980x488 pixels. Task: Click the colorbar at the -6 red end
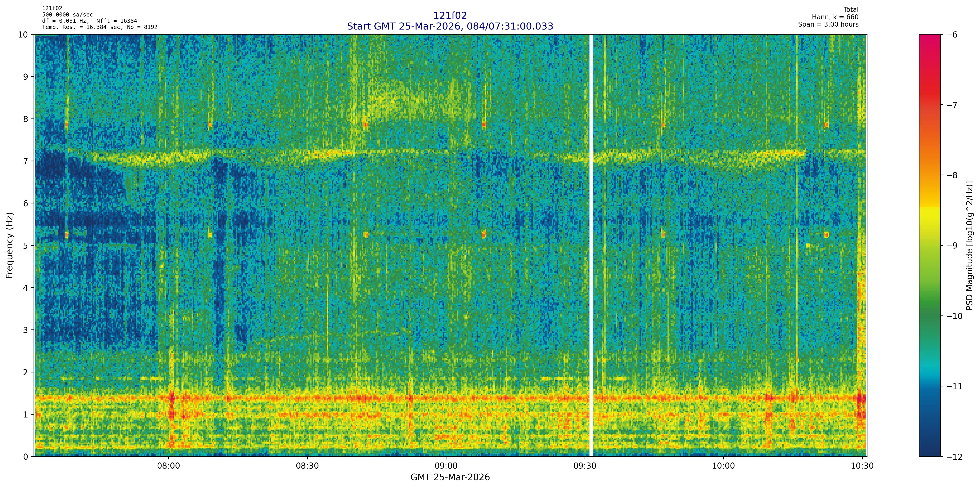929,37
